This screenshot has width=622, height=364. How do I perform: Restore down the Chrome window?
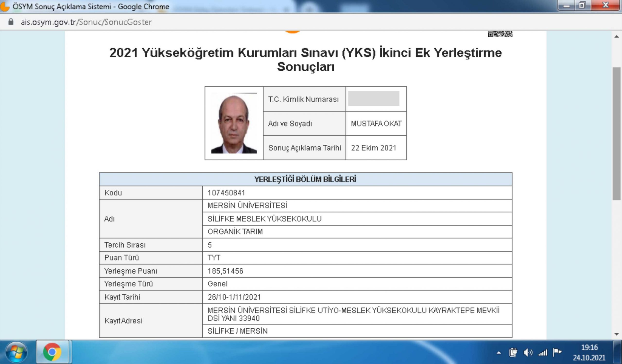582,5
